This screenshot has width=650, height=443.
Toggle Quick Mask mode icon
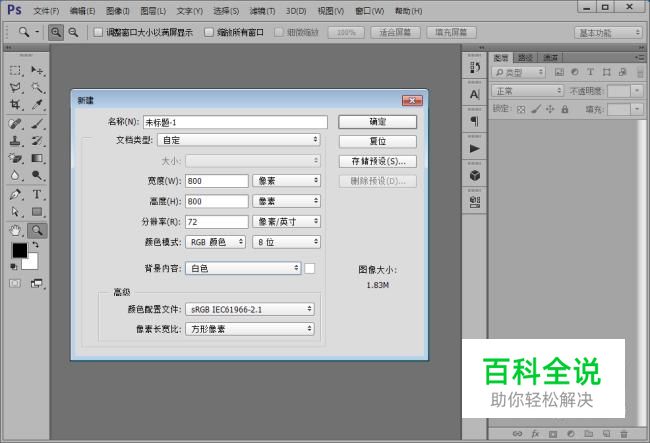(x=15, y=283)
